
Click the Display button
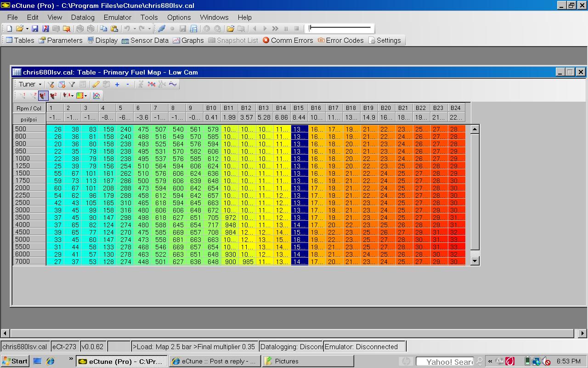(102, 40)
